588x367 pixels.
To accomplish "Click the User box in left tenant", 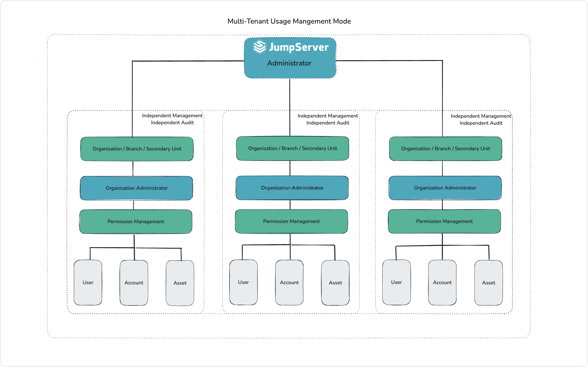I will 88,282.
